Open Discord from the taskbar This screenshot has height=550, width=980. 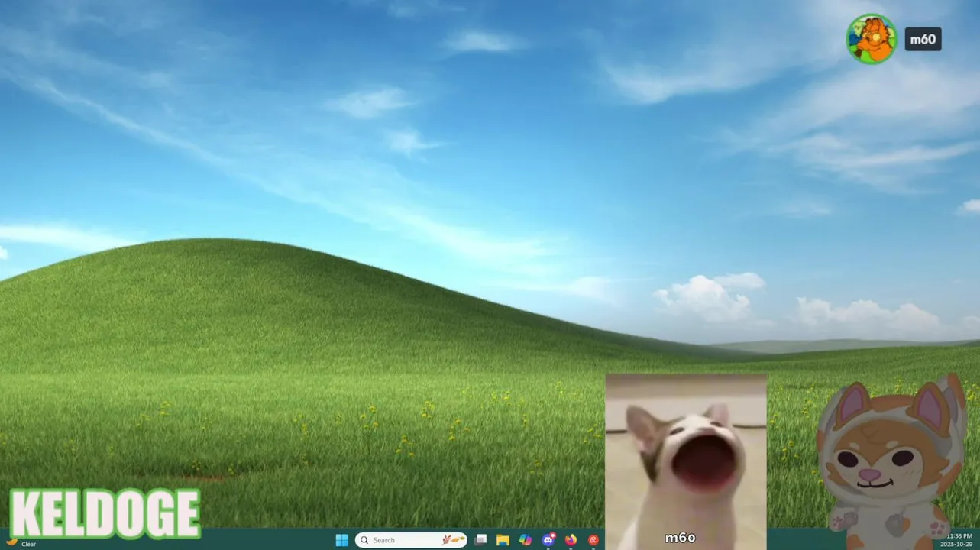click(x=548, y=540)
